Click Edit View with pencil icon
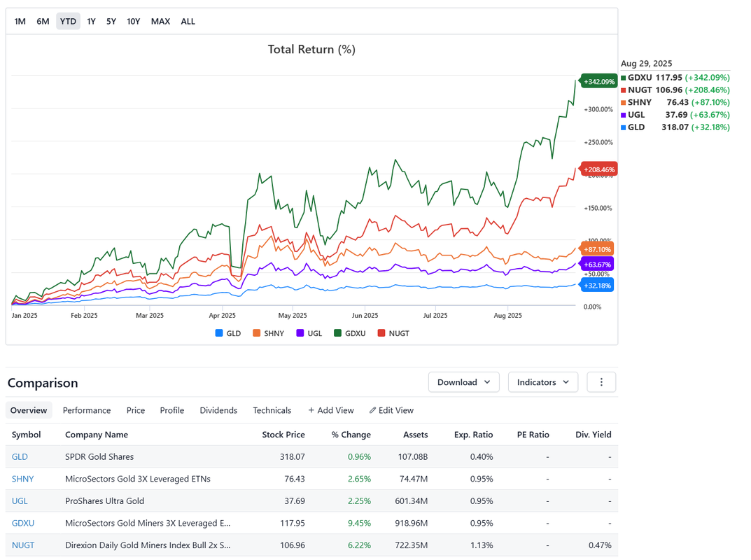This screenshot has height=560, width=751. (x=391, y=410)
